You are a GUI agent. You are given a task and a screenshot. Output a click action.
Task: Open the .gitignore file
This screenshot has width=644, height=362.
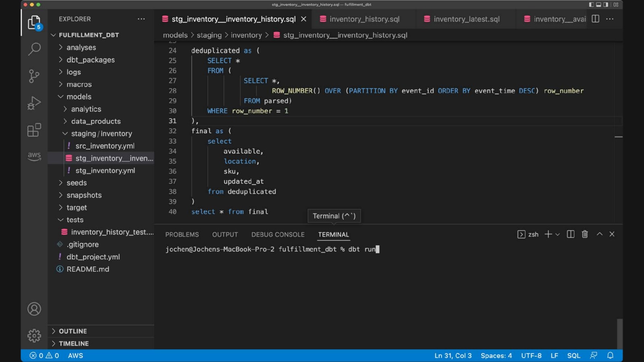point(101,245)
